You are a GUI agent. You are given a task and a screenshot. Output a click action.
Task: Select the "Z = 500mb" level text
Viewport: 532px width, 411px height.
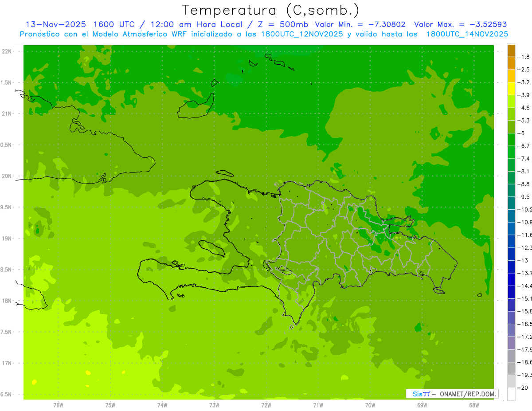(282, 24)
